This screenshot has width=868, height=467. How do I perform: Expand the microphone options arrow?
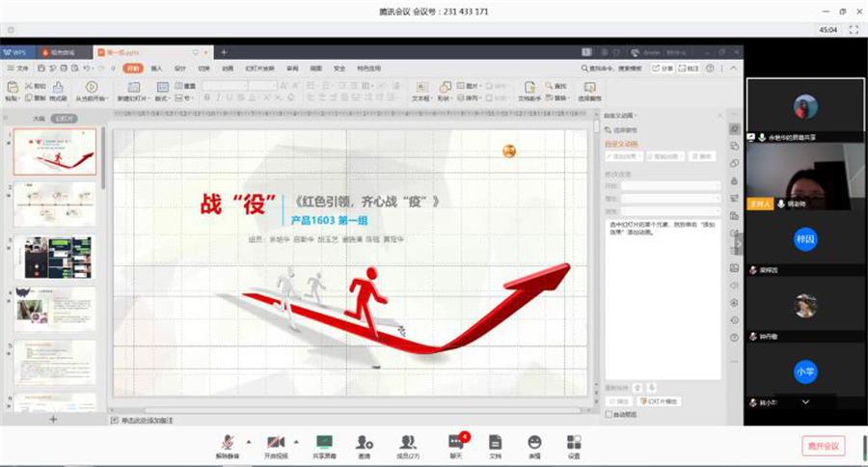[249, 441]
